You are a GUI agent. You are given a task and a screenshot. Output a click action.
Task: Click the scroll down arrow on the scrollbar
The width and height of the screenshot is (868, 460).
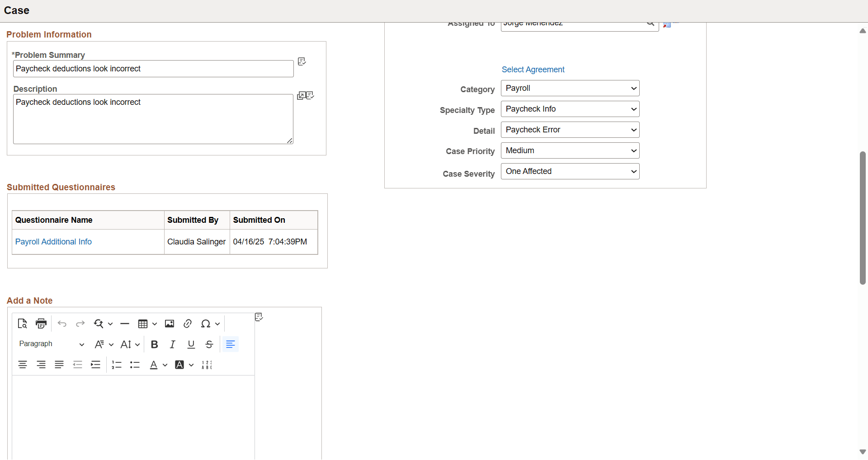tap(863, 452)
